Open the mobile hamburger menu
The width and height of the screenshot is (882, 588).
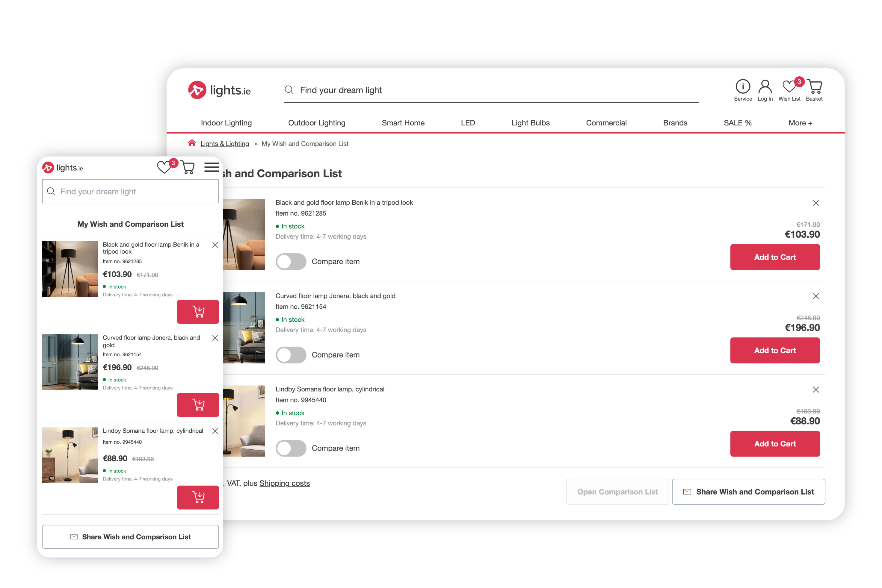[x=212, y=167]
